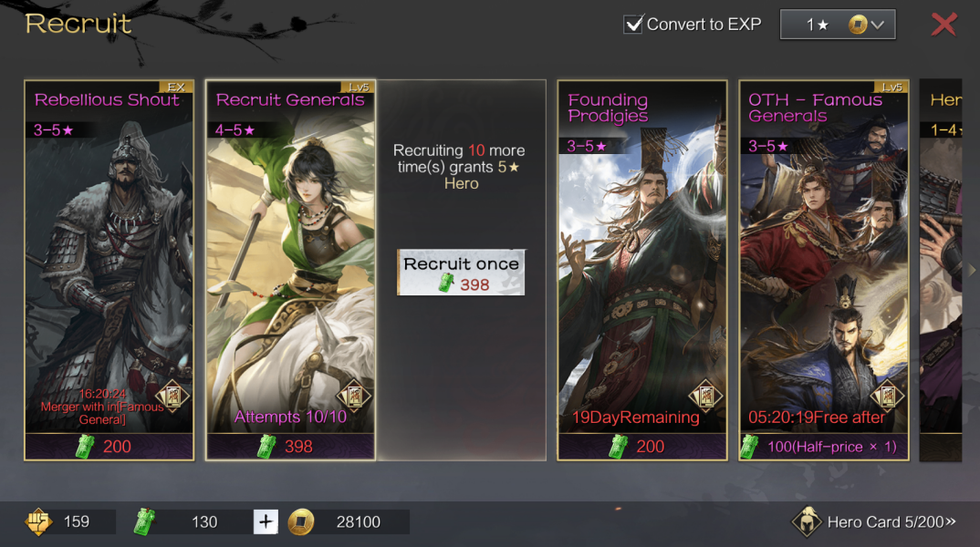
Task: Select OTH - Famous Generals banner
Action: pyautogui.click(x=824, y=270)
